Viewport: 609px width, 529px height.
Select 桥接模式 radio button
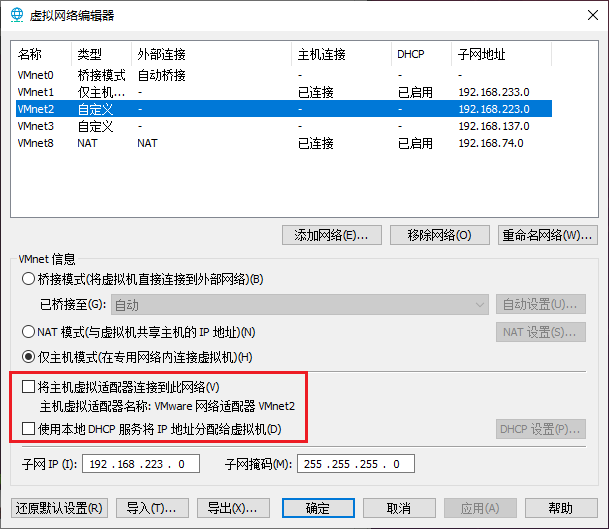point(28,279)
